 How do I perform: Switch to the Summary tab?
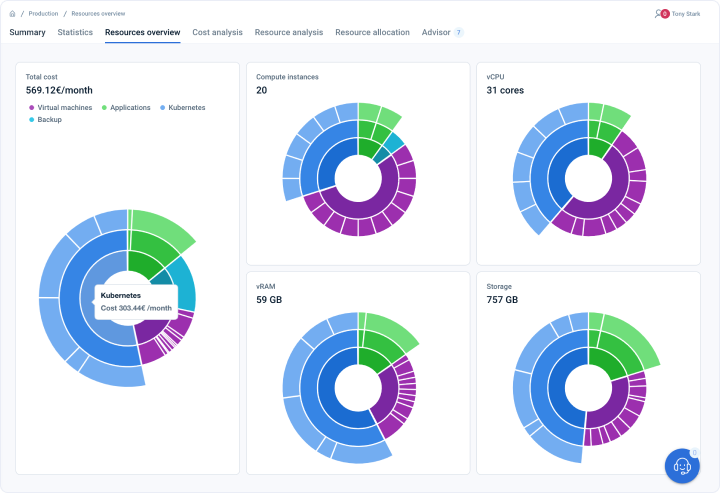click(27, 33)
